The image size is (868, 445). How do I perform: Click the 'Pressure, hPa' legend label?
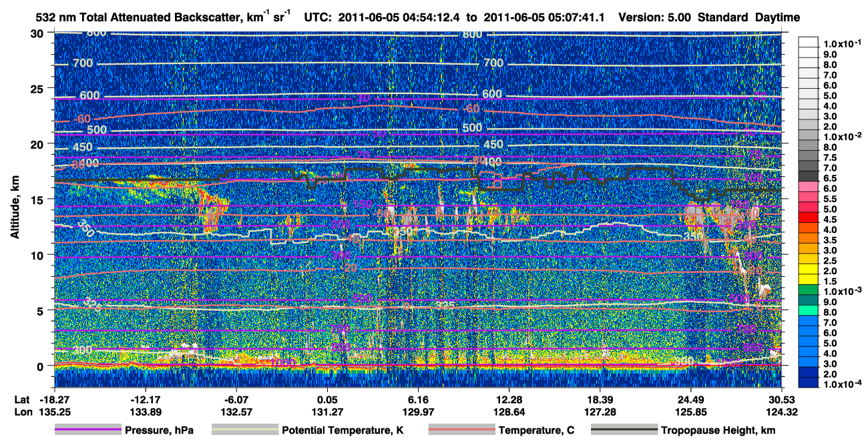click(159, 430)
